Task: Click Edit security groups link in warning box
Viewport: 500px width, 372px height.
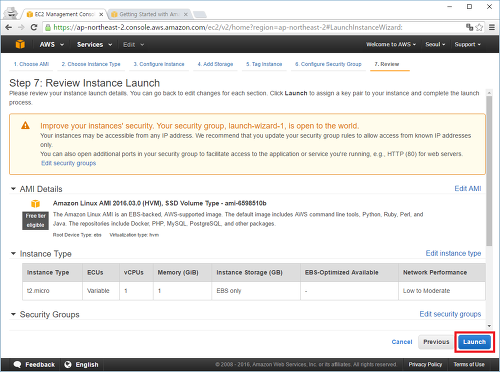Action: tap(68, 163)
